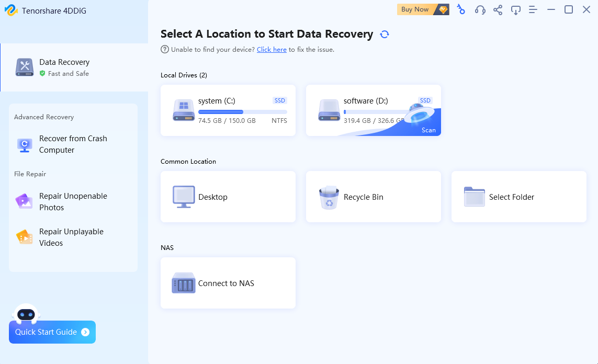The height and width of the screenshot is (364, 598).
Task: Select the system (C:) drive
Action: point(228,110)
